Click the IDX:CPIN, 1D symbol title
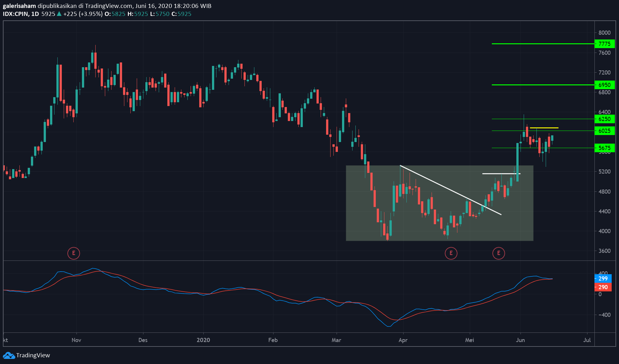 (x=21, y=14)
